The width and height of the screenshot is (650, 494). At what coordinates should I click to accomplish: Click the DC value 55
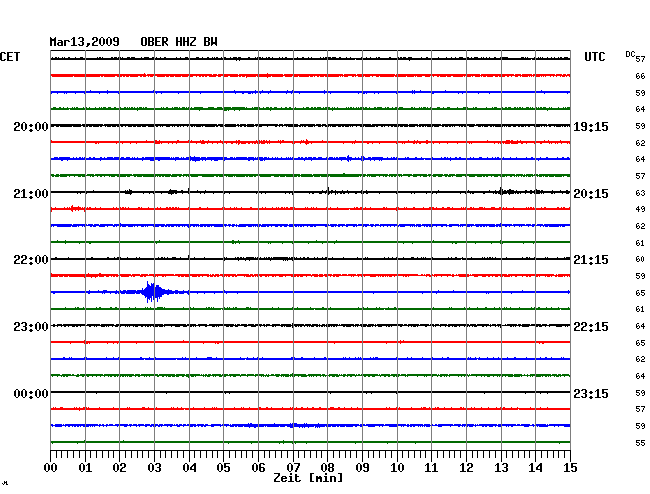coord(640,443)
